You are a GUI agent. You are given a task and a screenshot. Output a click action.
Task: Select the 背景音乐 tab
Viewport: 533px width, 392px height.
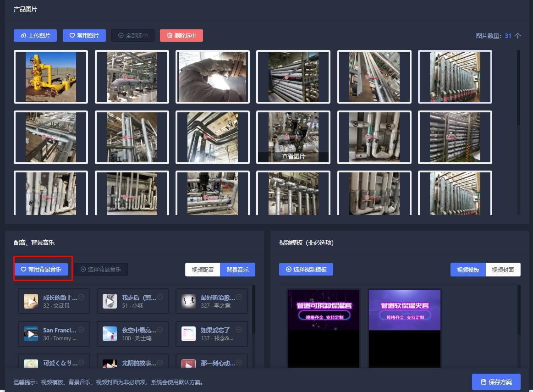(237, 270)
